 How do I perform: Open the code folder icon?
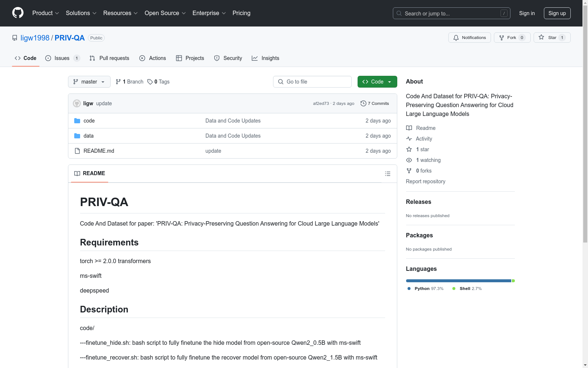point(77,121)
